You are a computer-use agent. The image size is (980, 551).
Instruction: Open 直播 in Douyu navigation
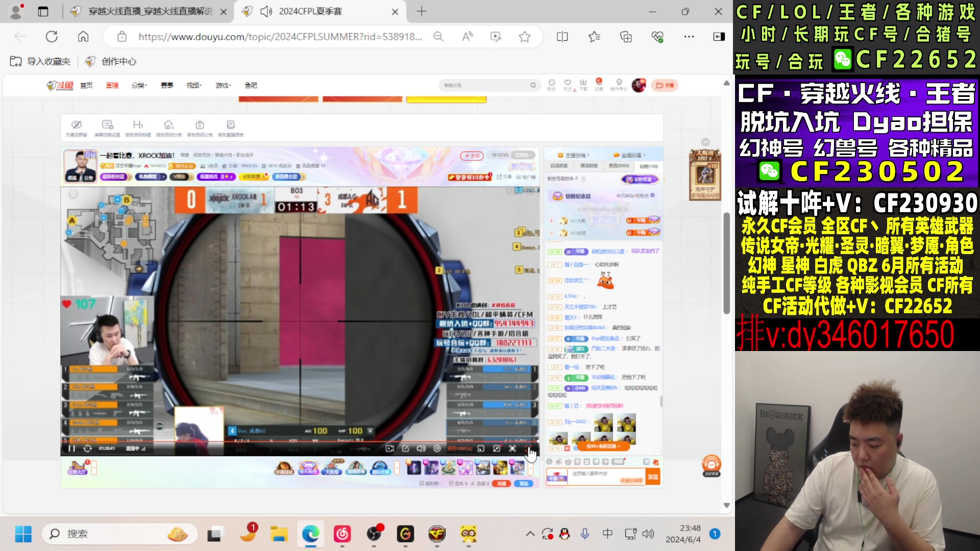pyautogui.click(x=112, y=85)
